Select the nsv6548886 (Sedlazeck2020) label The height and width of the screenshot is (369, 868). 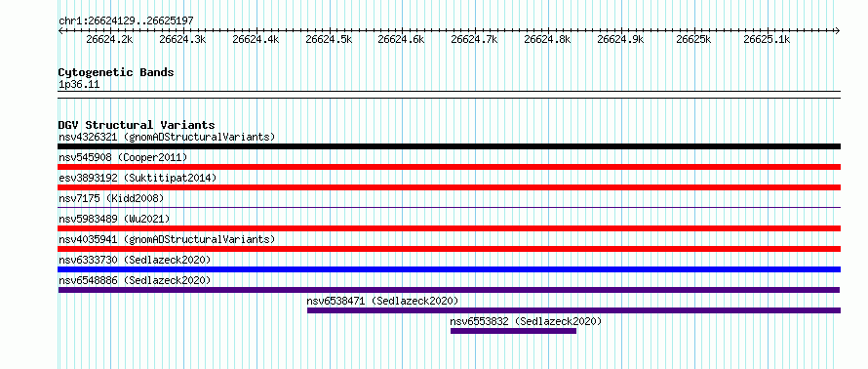coord(135,280)
